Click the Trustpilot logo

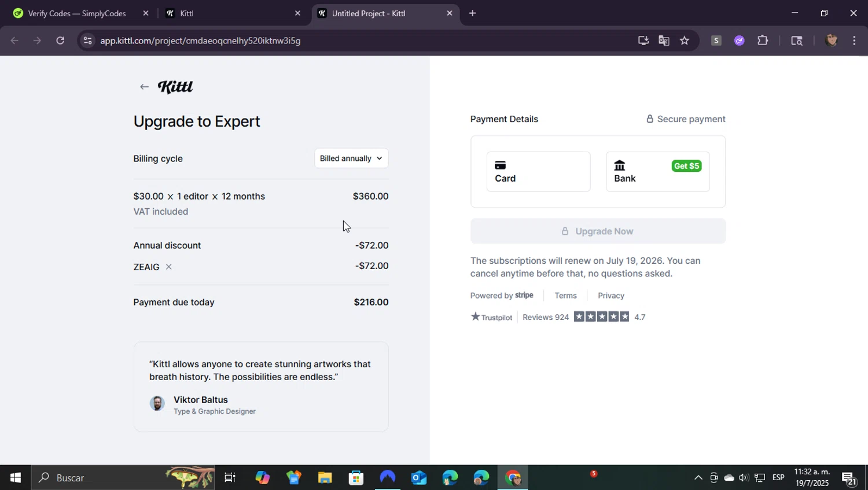click(491, 317)
